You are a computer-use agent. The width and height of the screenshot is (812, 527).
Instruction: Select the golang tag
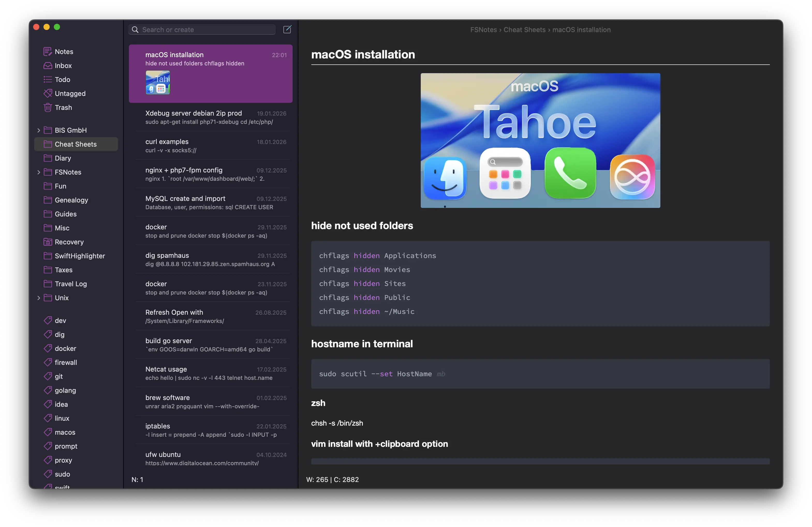(65, 390)
